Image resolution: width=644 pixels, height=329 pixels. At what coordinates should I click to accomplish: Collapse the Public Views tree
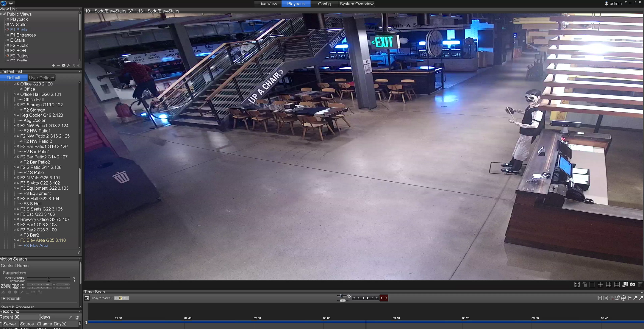point(1,14)
